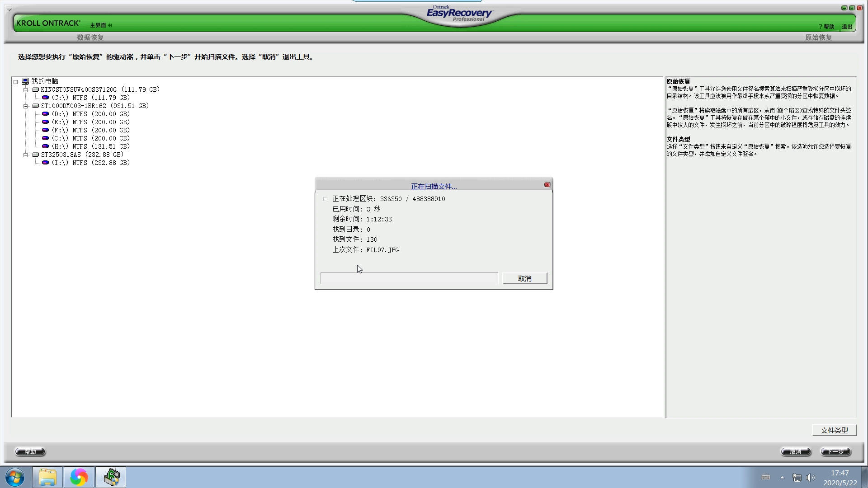Click the D:\ partition icon
Screen dimensions: 868x488
point(45,114)
